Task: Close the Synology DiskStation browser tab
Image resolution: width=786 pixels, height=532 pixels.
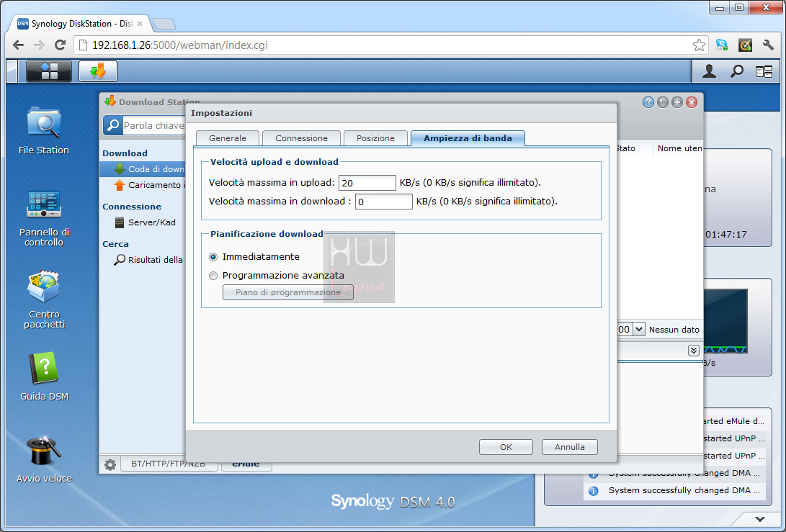Action: (x=140, y=24)
